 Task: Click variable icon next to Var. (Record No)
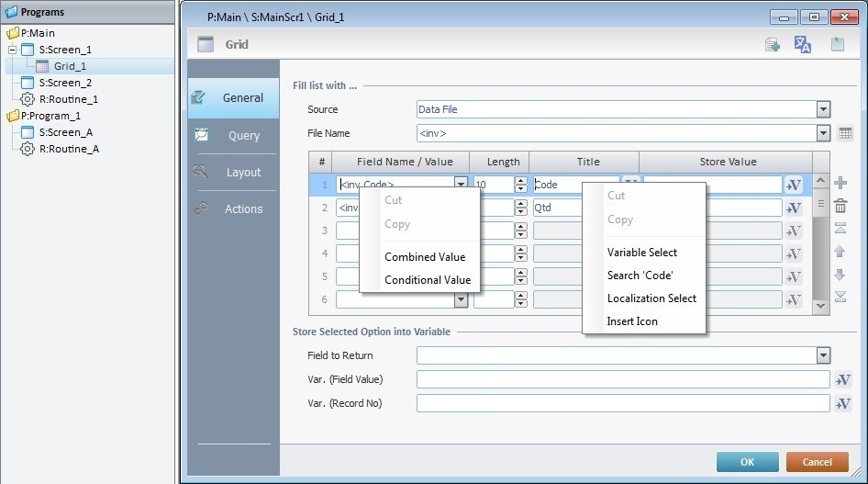click(843, 403)
